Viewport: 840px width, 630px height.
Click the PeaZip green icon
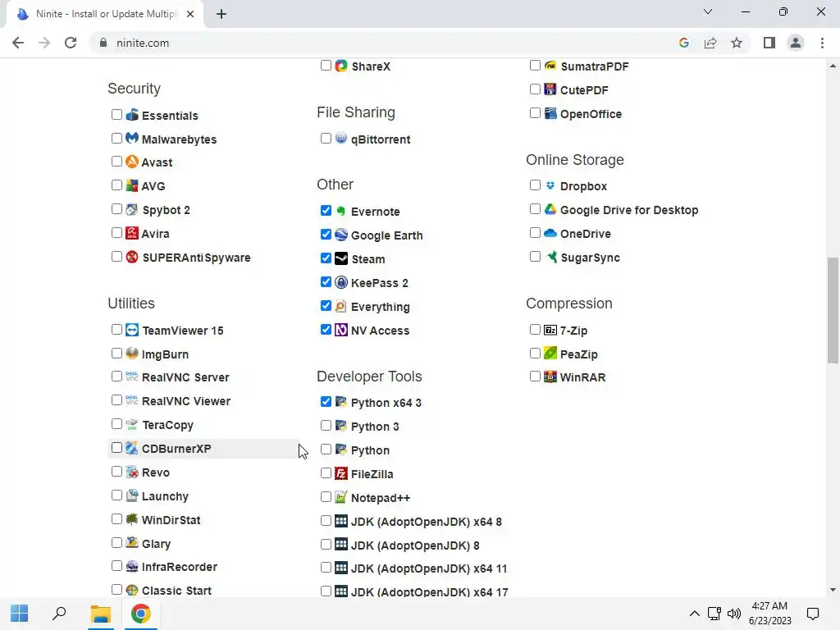click(x=550, y=353)
